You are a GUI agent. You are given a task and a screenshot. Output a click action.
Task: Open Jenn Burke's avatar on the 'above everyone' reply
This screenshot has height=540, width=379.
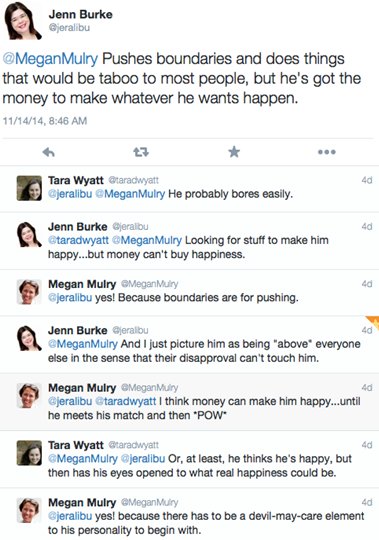[x=29, y=338]
